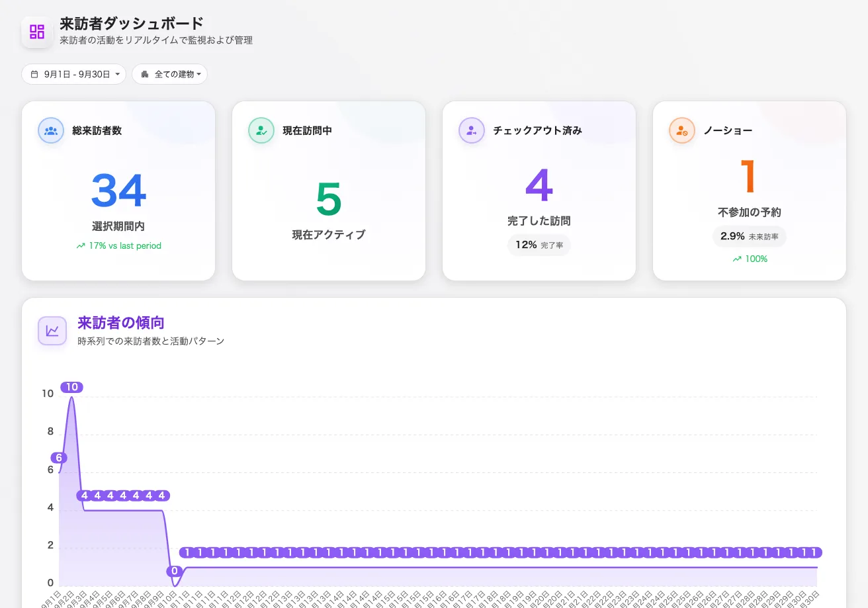Click the data label 0 on the chart
Screen dimensions: 868x608
click(x=175, y=571)
